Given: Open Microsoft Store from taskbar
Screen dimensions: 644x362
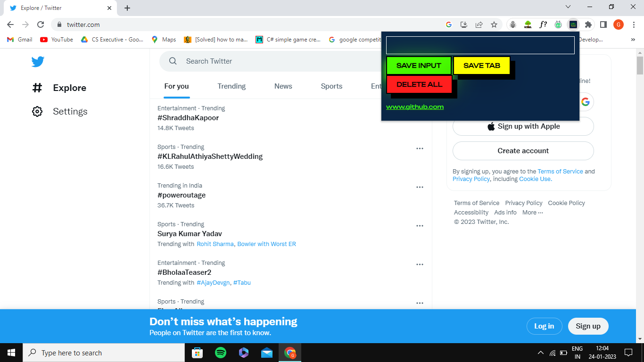Looking at the screenshot, I should [x=197, y=353].
